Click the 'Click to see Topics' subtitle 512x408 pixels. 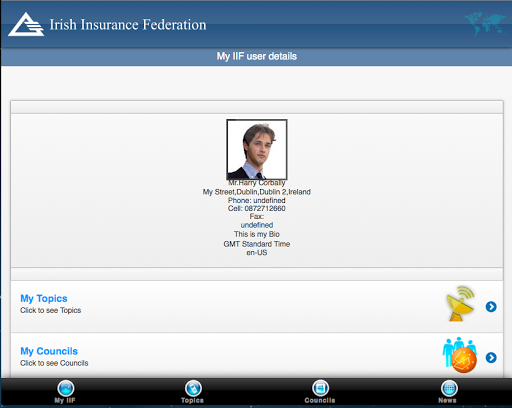click(50, 310)
